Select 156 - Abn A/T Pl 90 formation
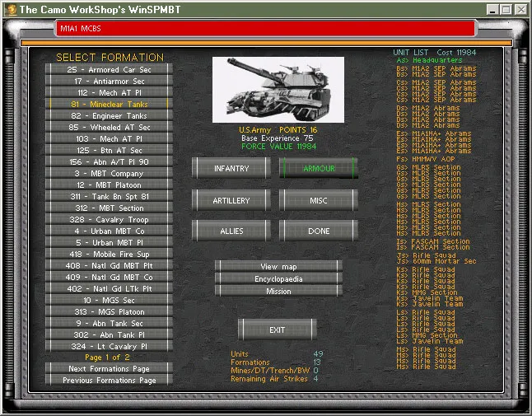The width and height of the screenshot is (532, 416). click(x=110, y=161)
